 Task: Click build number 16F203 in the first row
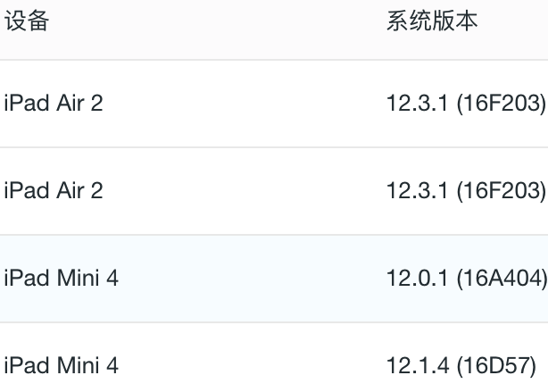pos(502,104)
